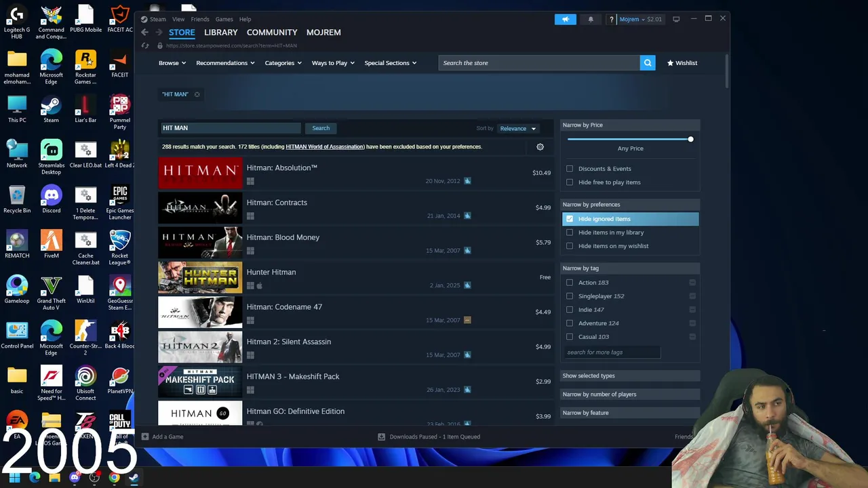Open the Hitman: Absolution result

[x=356, y=173]
